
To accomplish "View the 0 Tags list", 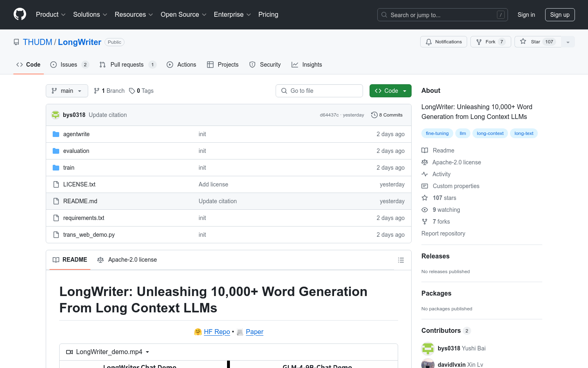I will [x=141, y=91].
